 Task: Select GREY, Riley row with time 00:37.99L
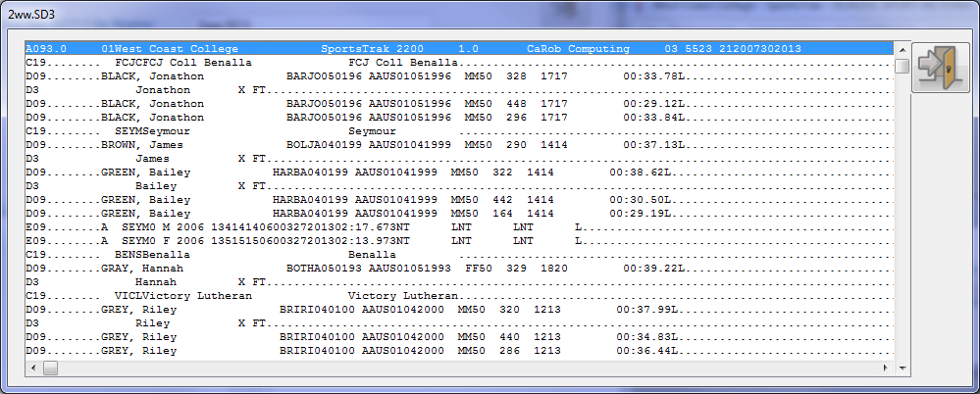pyautogui.click(x=459, y=310)
